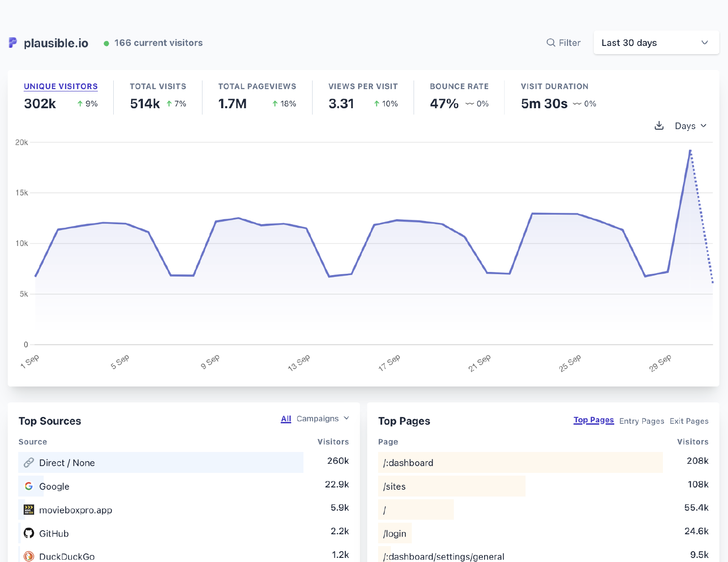
Task: Download the chart data via export icon
Action: click(658, 125)
